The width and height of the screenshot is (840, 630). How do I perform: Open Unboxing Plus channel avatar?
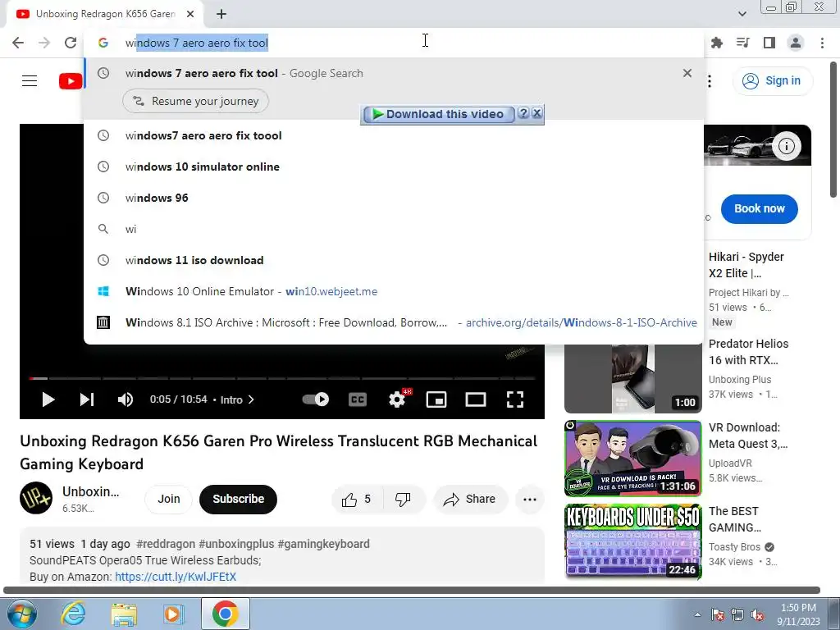tap(36, 498)
